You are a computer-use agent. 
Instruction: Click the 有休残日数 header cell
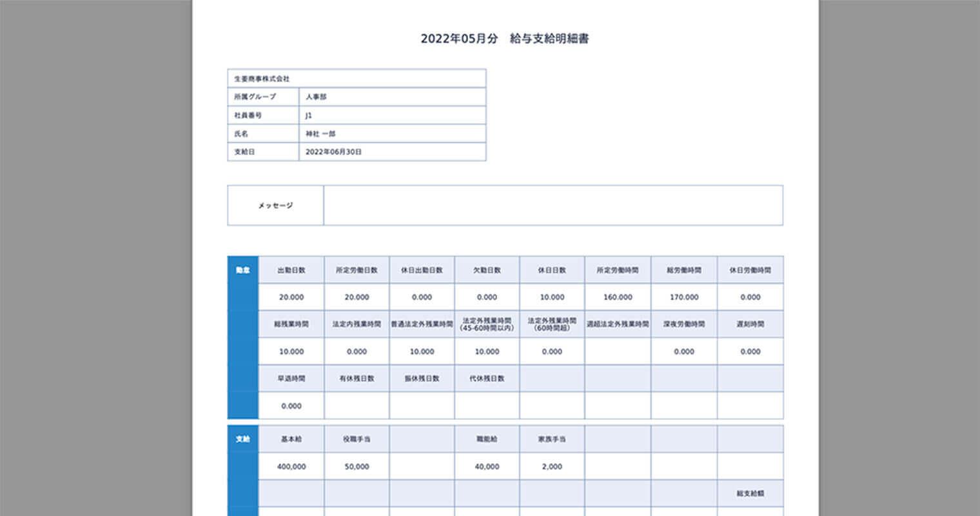[x=357, y=379]
